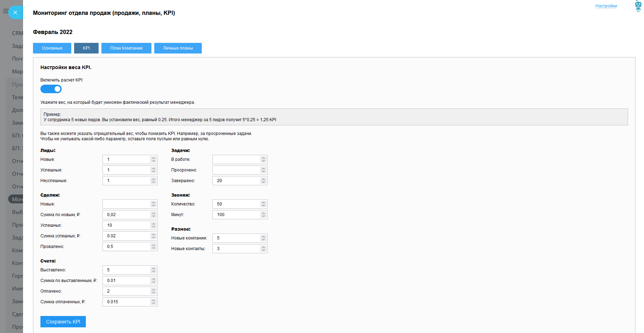644x333 pixels.
Task: Click the robot assistant icon
Action: pyautogui.click(x=638, y=6)
